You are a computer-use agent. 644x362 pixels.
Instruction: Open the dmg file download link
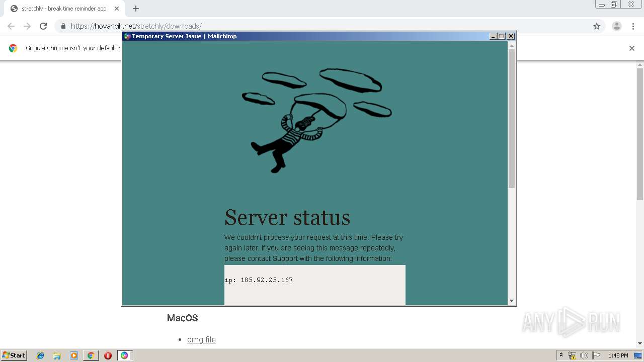(201, 340)
